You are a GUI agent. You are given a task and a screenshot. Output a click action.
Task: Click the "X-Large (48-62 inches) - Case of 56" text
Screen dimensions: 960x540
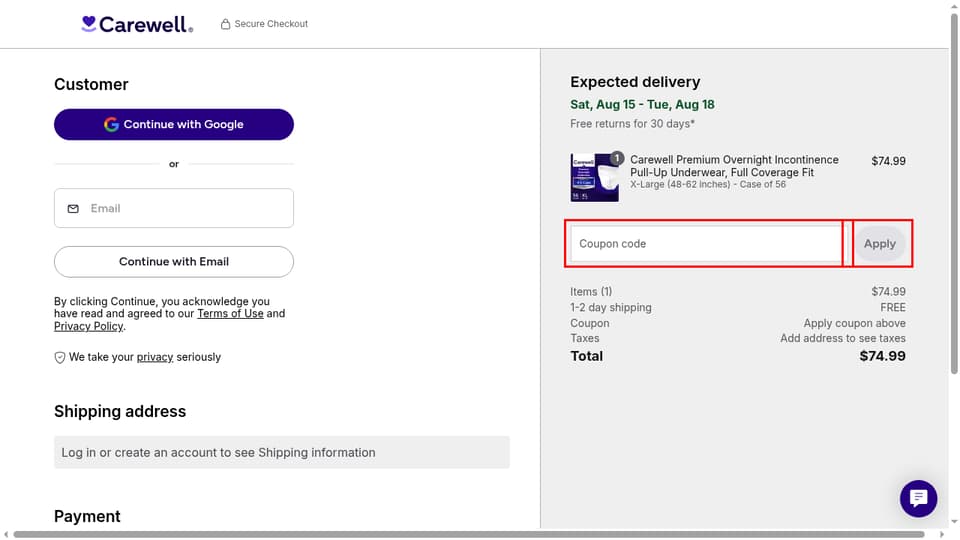pyautogui.click(x=708, y=184)
